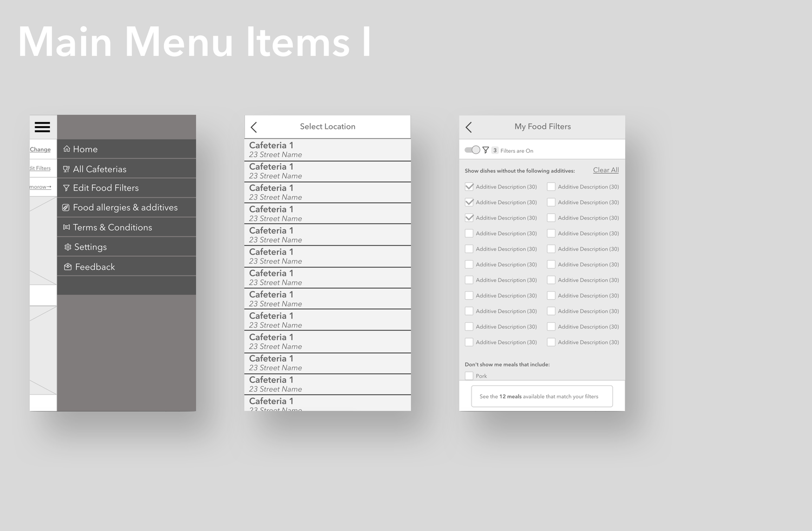Image resolution: width=812 pixels, height=531 pixels.
Task: Click the Select Location header title
Action: [328, 127]
